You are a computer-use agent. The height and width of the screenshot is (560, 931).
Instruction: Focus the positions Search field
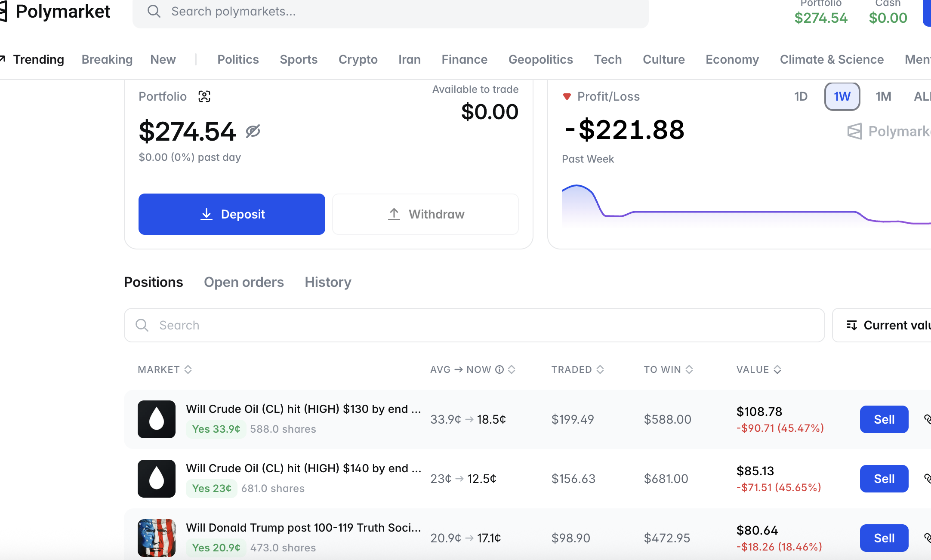474,325
